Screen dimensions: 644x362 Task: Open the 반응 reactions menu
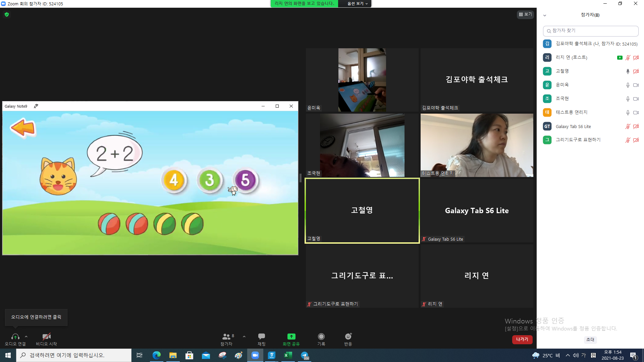[348, 339]
